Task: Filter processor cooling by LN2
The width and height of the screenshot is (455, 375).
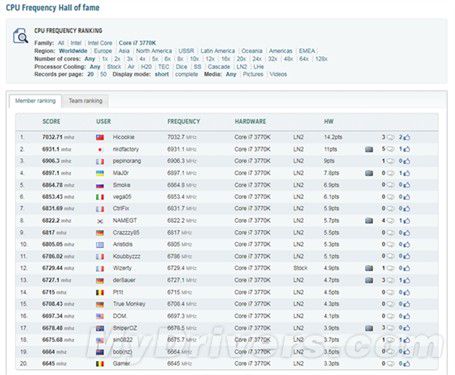Action: coord(242,67)
